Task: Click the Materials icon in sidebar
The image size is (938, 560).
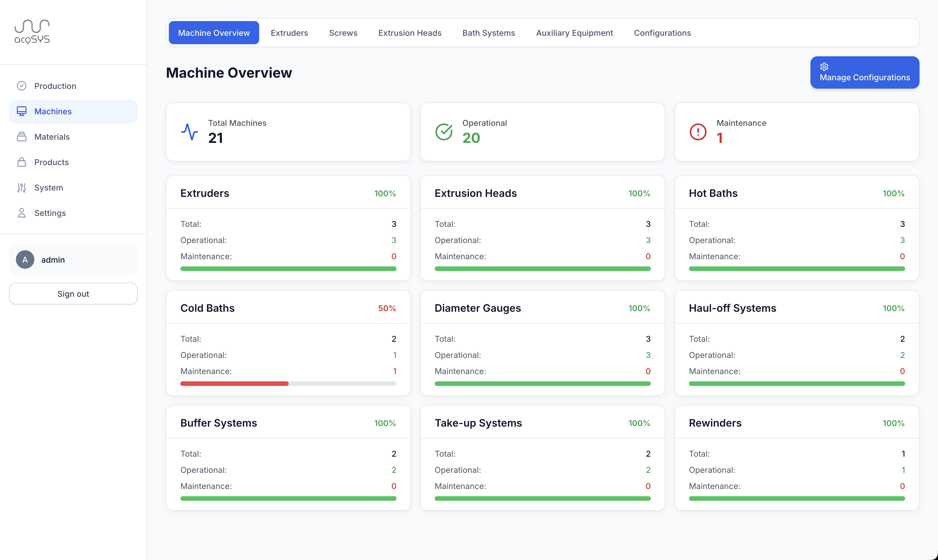Action: tap(22, 137)
